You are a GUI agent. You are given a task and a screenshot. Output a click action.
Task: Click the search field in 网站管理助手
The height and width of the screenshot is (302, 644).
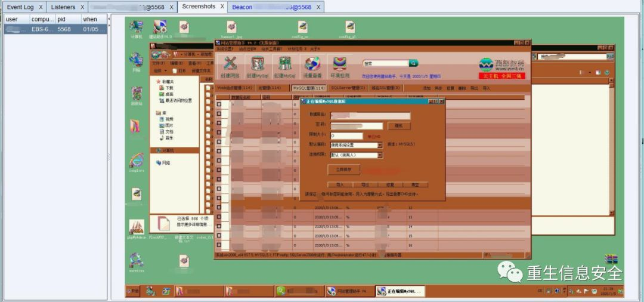pos(385,63)
